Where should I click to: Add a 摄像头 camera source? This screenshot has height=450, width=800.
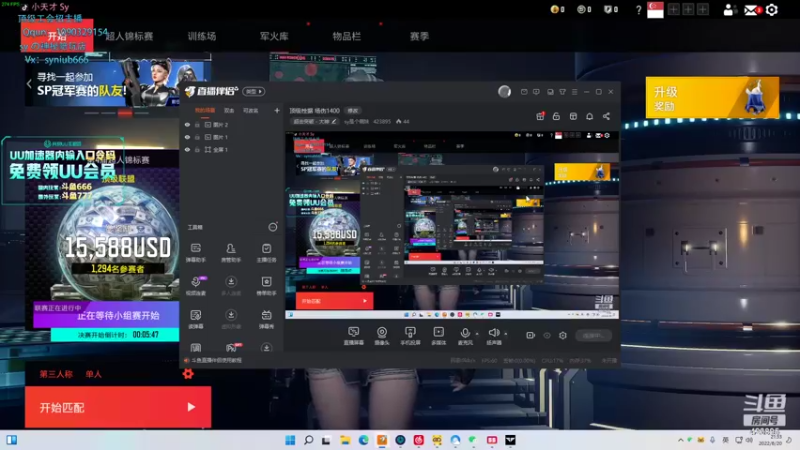[x=382, y=336]
